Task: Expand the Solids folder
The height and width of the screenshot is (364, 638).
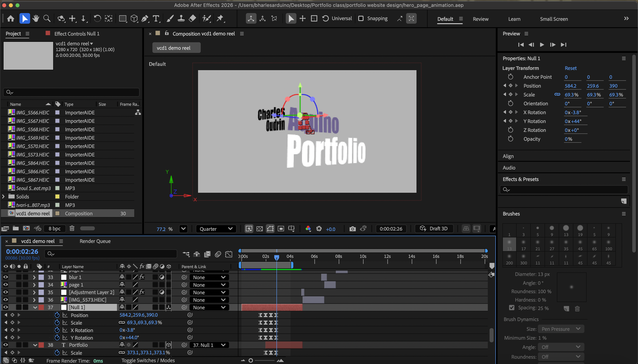Action: click(x=3, y=197)
